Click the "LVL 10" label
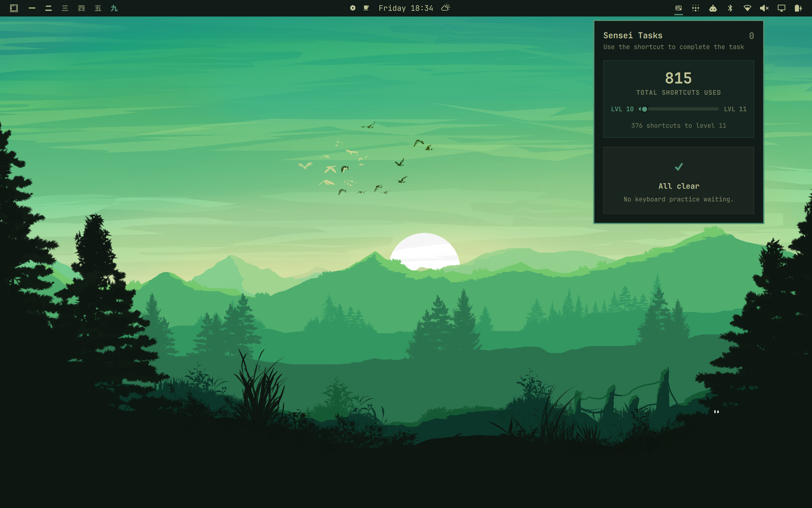The width and height of the screenshot is (812, 508). click(x=622, y=109)
